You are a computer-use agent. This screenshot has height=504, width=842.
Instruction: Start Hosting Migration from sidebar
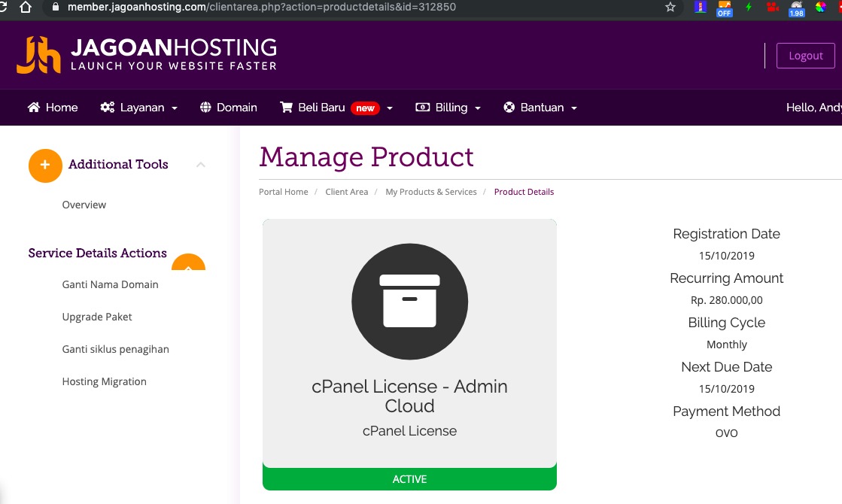104,381
